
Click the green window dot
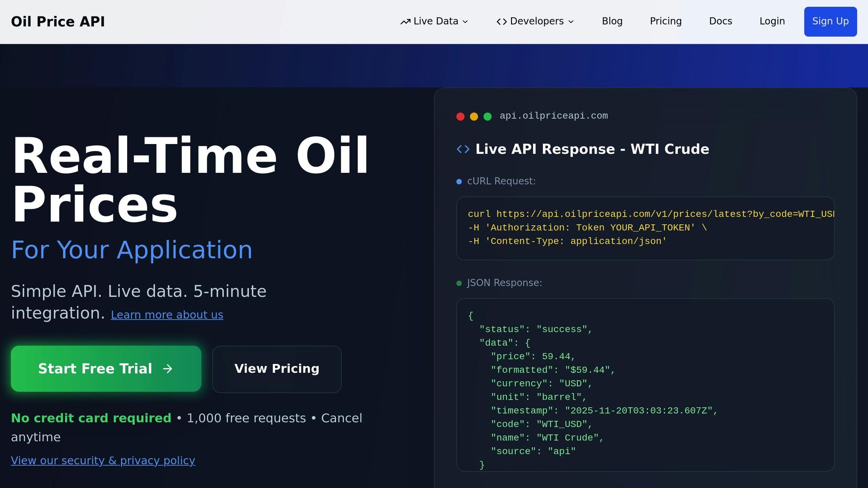click(487, 116)
